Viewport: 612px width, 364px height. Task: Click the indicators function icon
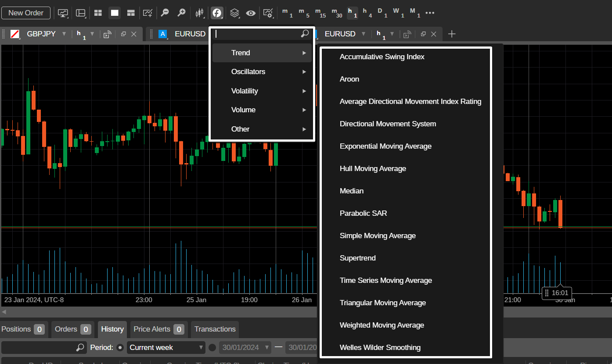click(217, 13)
